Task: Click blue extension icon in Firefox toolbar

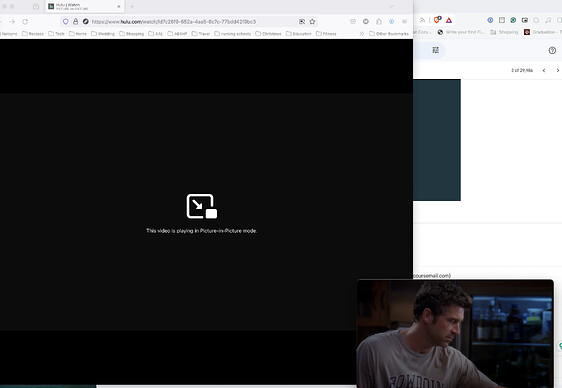Action: (x=391, y=21)
